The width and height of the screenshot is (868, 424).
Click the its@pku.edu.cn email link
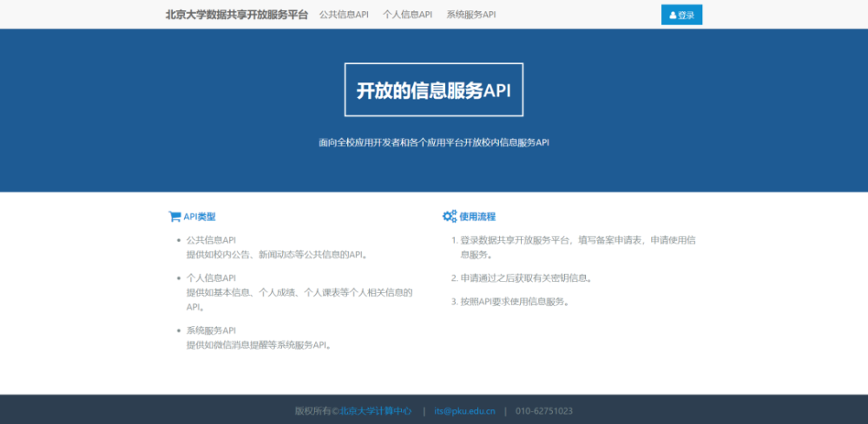(x=464, y=411)
